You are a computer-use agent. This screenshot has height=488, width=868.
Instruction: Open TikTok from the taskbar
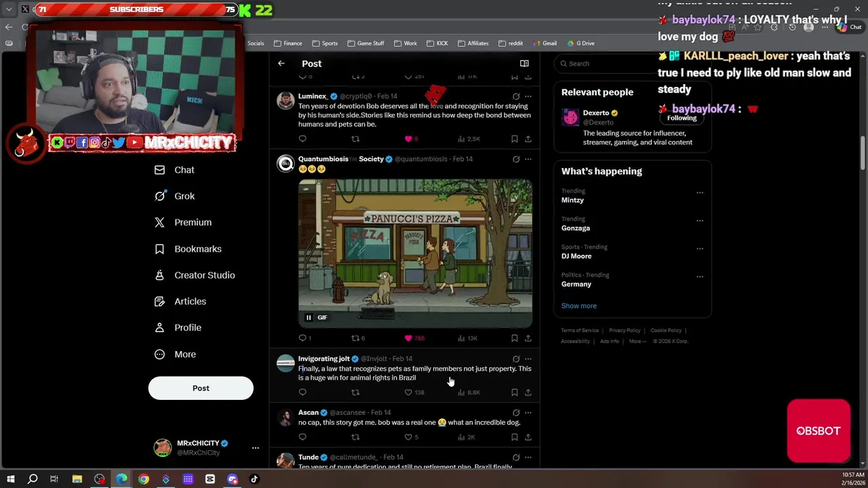[254, 479]
